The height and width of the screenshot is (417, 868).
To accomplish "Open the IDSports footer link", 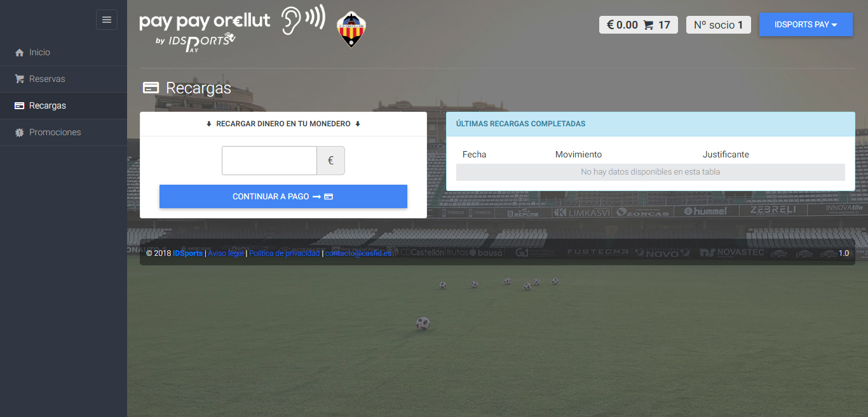I will coord(187,253).
